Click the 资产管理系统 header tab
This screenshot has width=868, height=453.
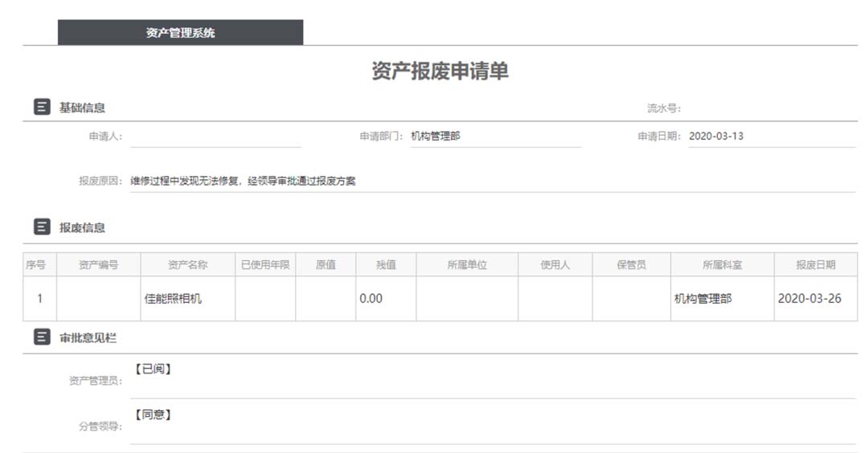click(181, 33)
